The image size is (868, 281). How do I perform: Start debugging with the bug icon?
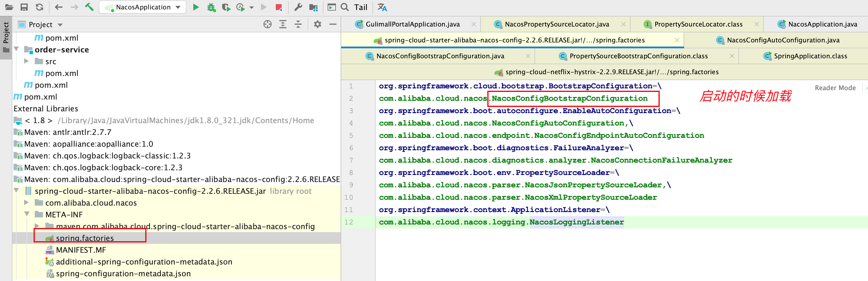(x=211, y=7)
